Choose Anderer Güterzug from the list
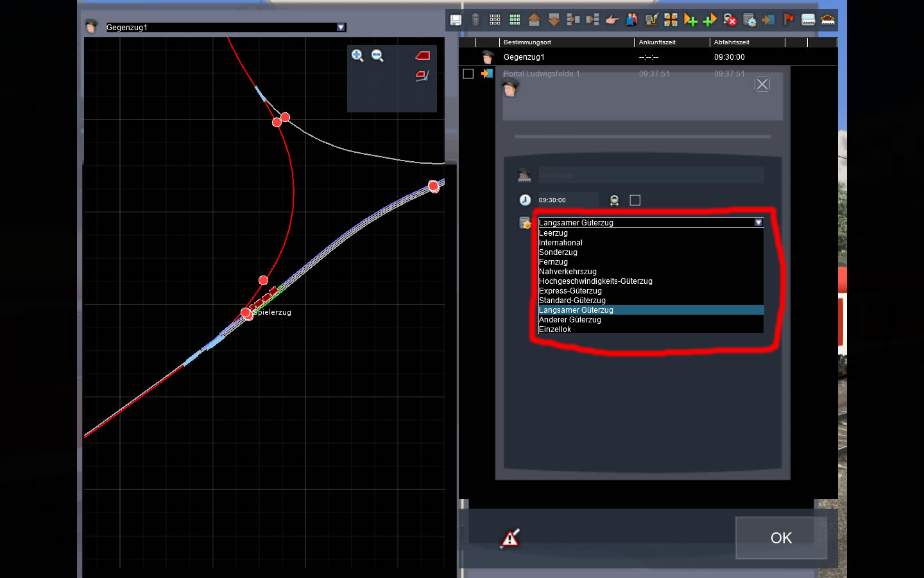The height and width of the screenshot is (578, 924). coord(651,320)
